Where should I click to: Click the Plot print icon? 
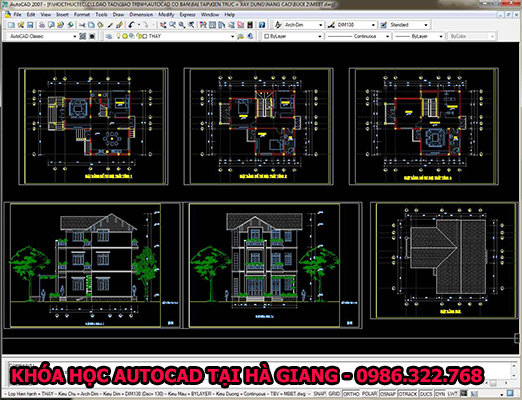point(42,25)
